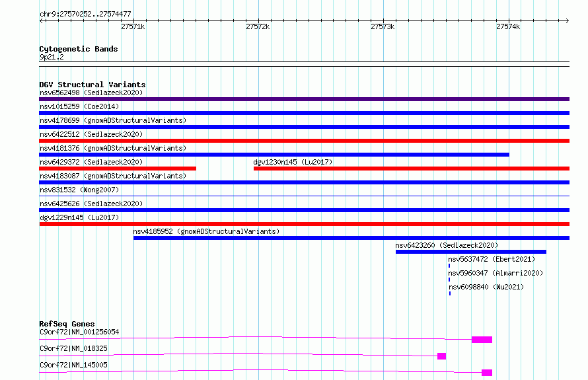
Task: Click the small blue nsv5960347 marker
Action: [x=449, y=280]
